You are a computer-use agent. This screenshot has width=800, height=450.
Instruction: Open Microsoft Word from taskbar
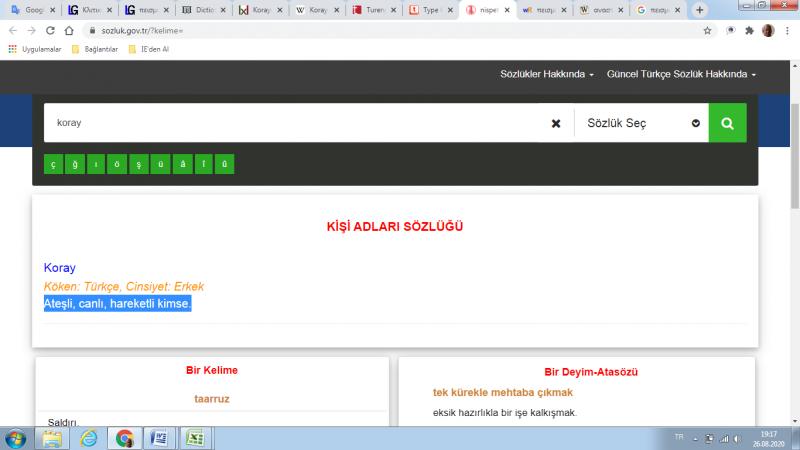[x=159, y=439]
